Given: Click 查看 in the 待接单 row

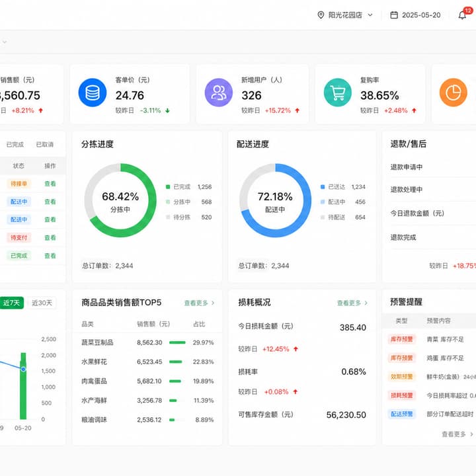Looking at the screenshot, I should 50,184.
